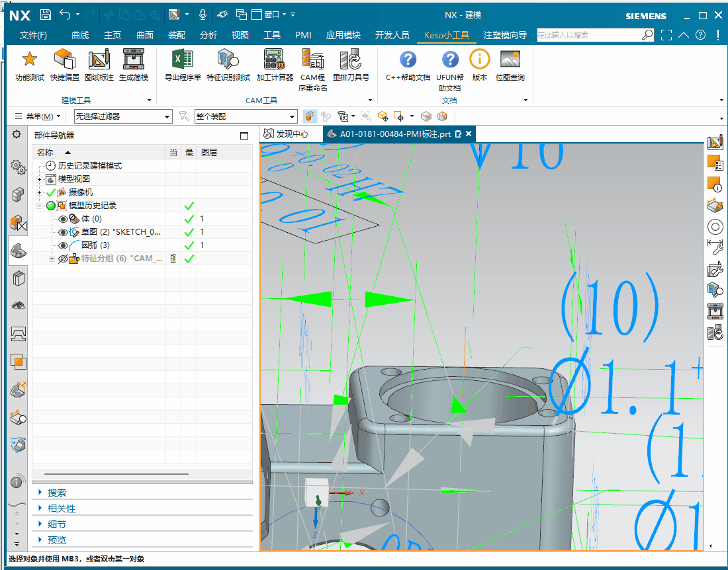Toggle full screen brackets icon
Viewport: 728px width, 570px height.
(666, 35)
